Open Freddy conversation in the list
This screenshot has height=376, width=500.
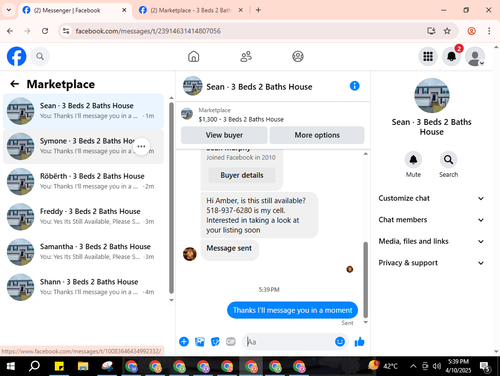pos(83,217)
